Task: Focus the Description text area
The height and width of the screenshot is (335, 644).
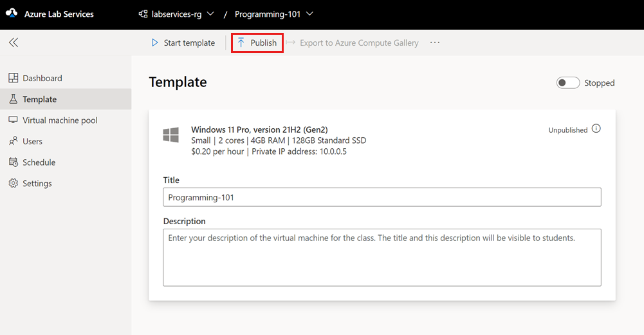Action: point(382,258)
